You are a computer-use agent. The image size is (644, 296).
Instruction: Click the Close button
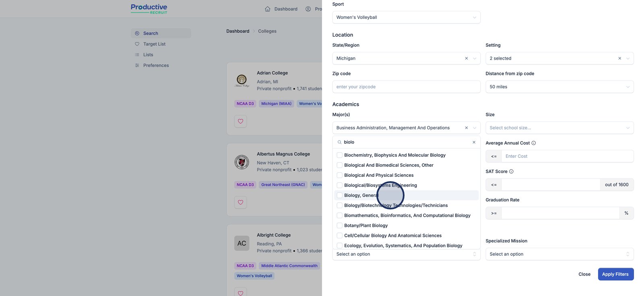pos(584,274)
